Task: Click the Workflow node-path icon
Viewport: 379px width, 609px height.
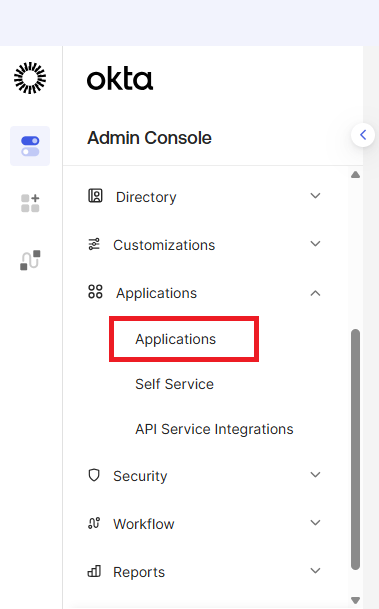Action: point(94,523)
